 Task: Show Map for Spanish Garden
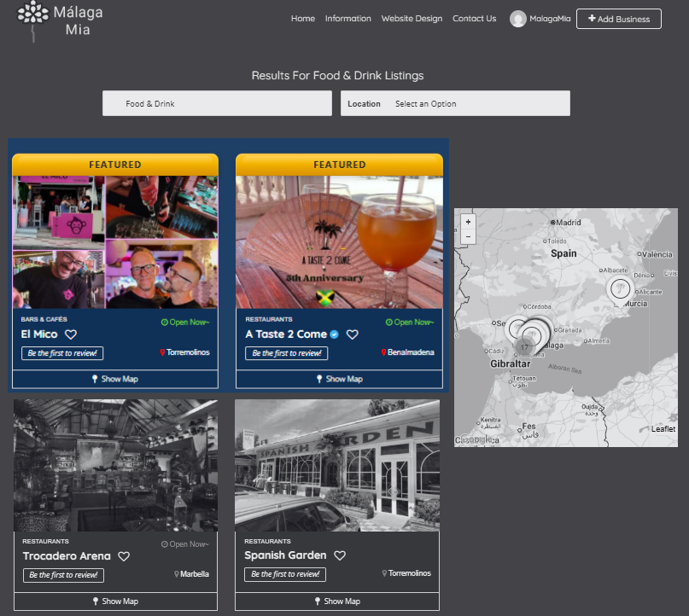click(337, 601)
